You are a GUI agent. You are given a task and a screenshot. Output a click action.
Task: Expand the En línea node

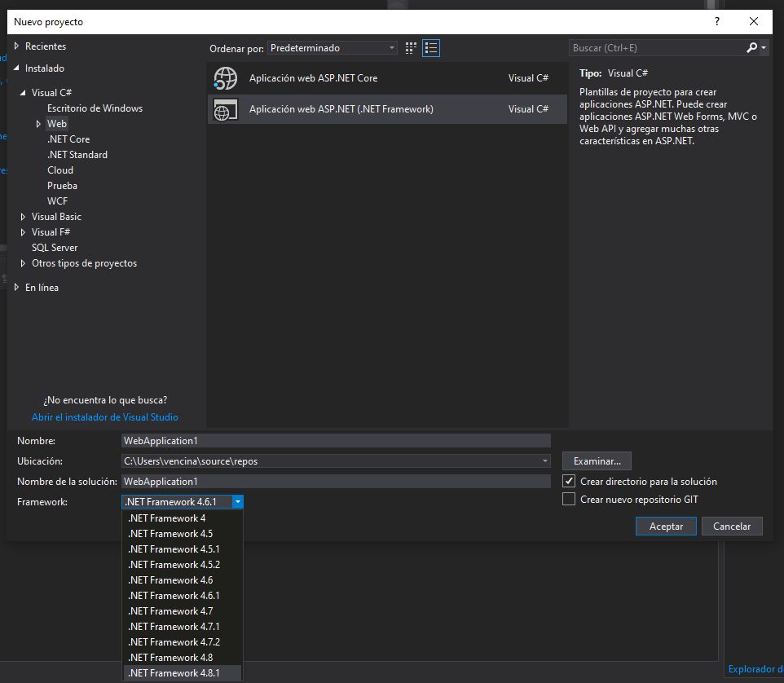coord(16,288)
